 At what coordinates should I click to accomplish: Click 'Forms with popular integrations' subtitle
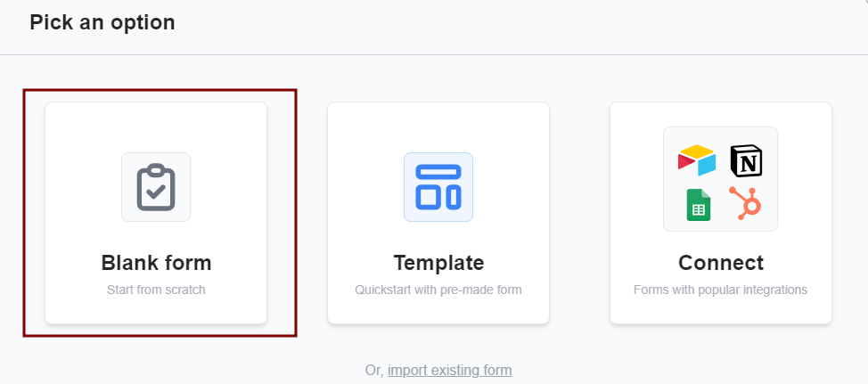(x=720, y=290)
